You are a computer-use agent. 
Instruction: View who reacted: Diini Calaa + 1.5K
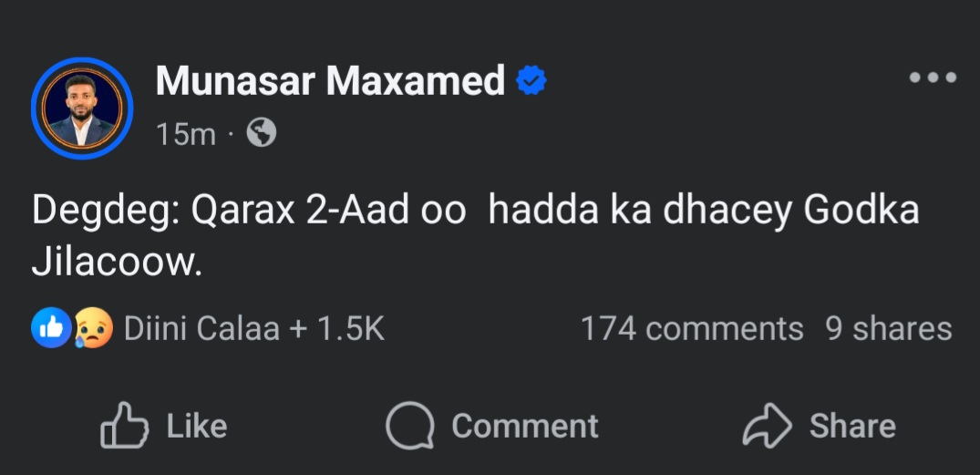click(x=253, y=328)
